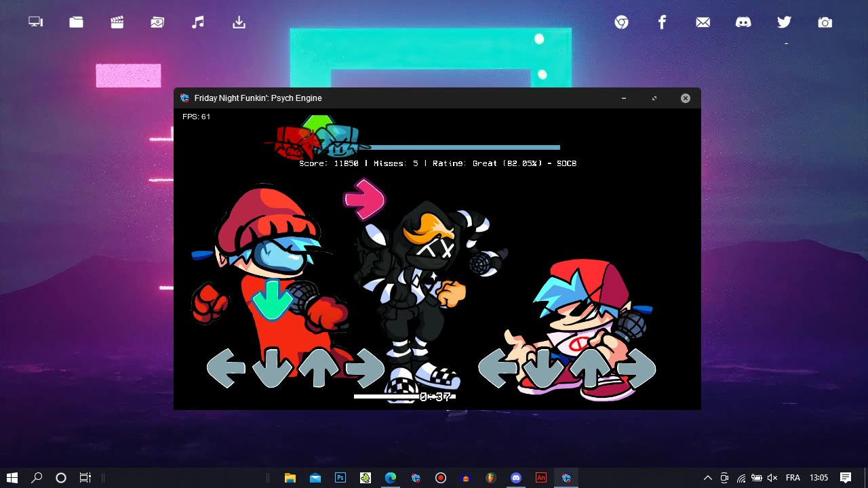Image resolution: width=868 pixels, height=488 pixels.
Task: Open Discord from the taskbar
Action: point(516,478)
